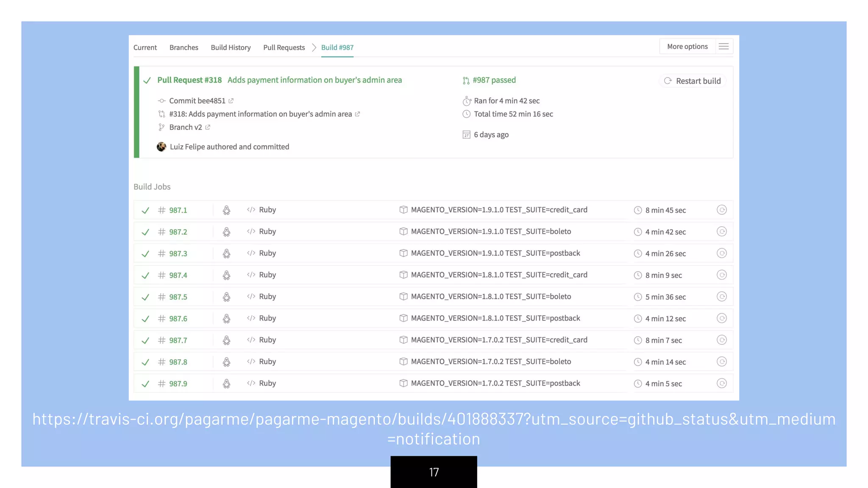Image resolution: width=868 pixels, height=488 pixels.
Task: Open external link icon after #318 description
Action: 357,114
